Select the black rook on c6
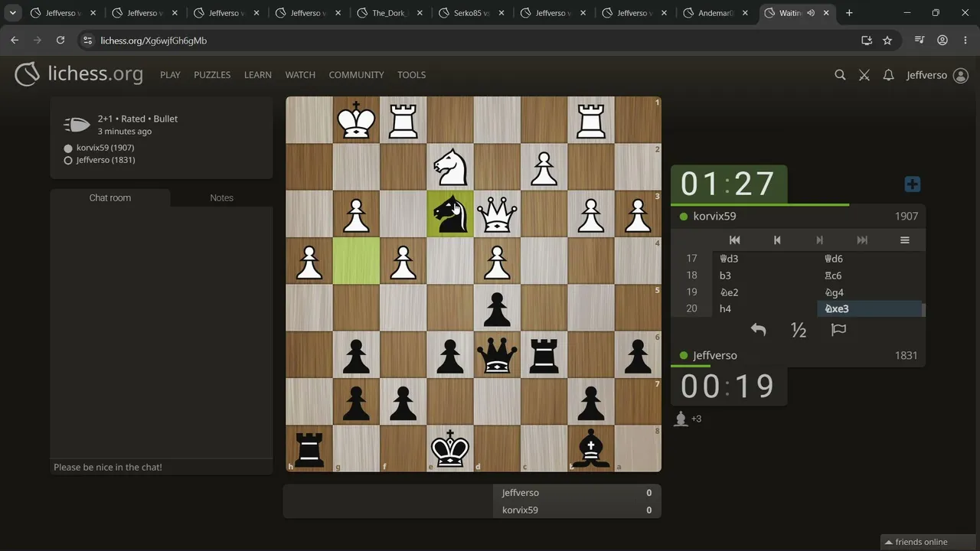 click(x=544, y=354)
